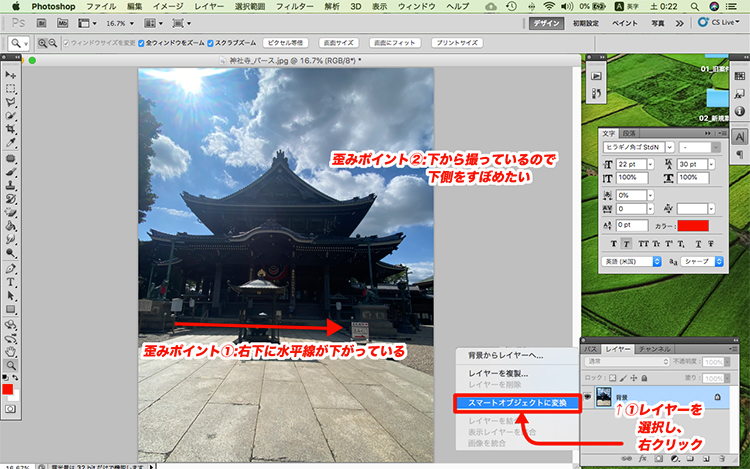Click the 画面にフィット button
The width and height of the screenshot is (750, 469).
click(395, 43)
